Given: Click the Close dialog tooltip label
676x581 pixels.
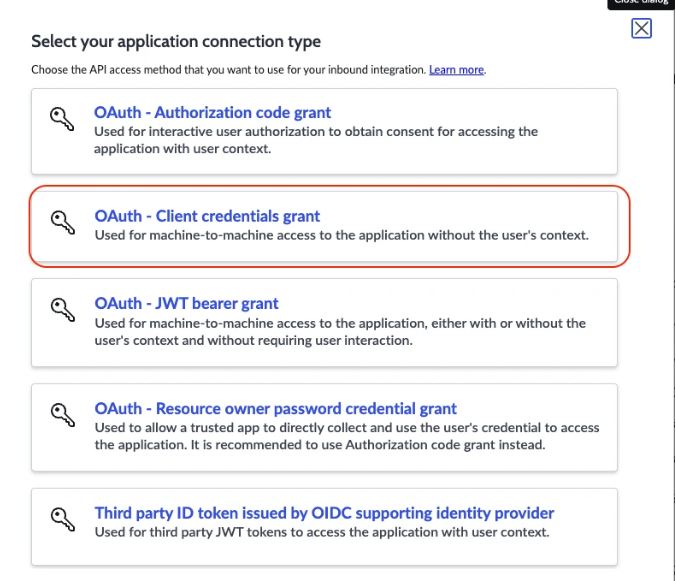Looking at the screenshot, I should coord(641,3).
